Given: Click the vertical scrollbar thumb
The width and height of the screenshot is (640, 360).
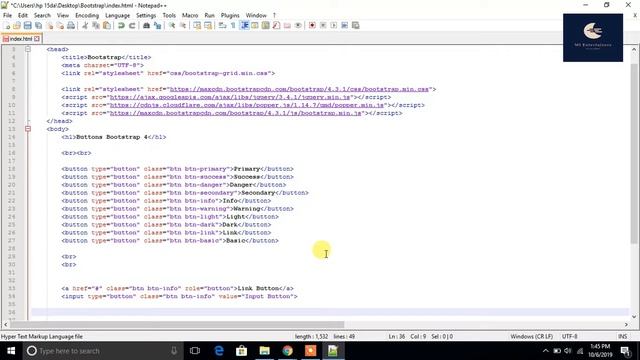Looking at the screenshot, I should tap(634, 153).
